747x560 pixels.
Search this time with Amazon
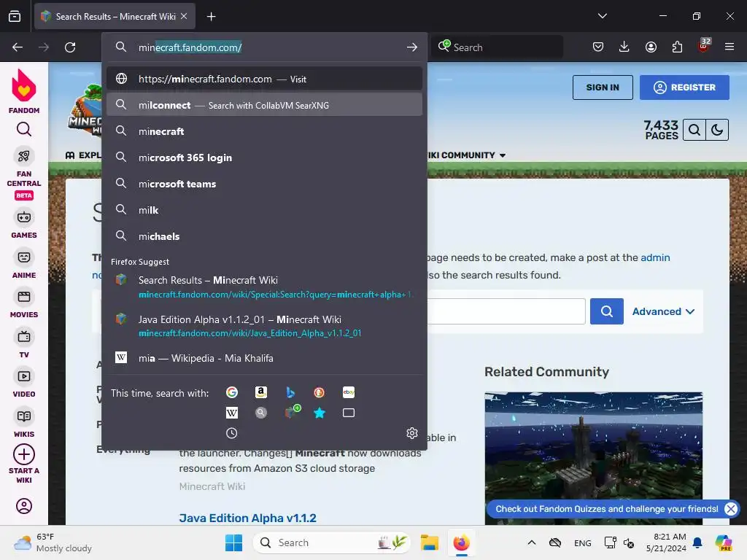pyautogui.click(x=260, y=392)
